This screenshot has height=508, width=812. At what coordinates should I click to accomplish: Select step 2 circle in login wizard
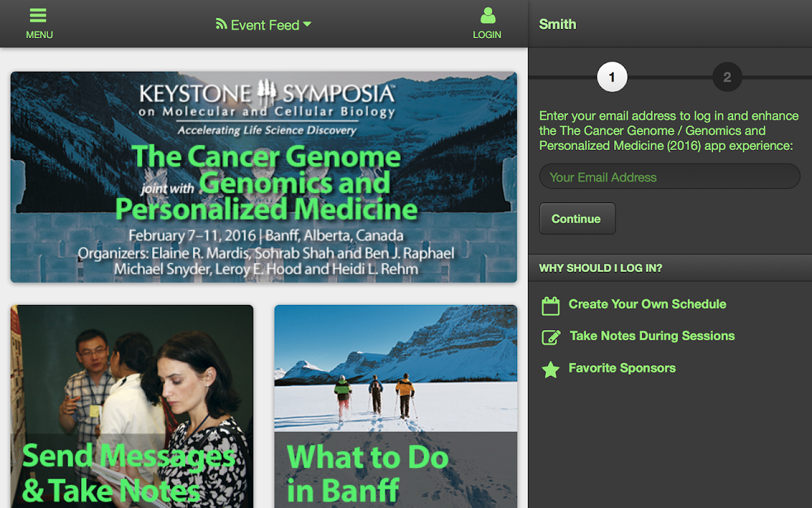click(x=727, y=77)
